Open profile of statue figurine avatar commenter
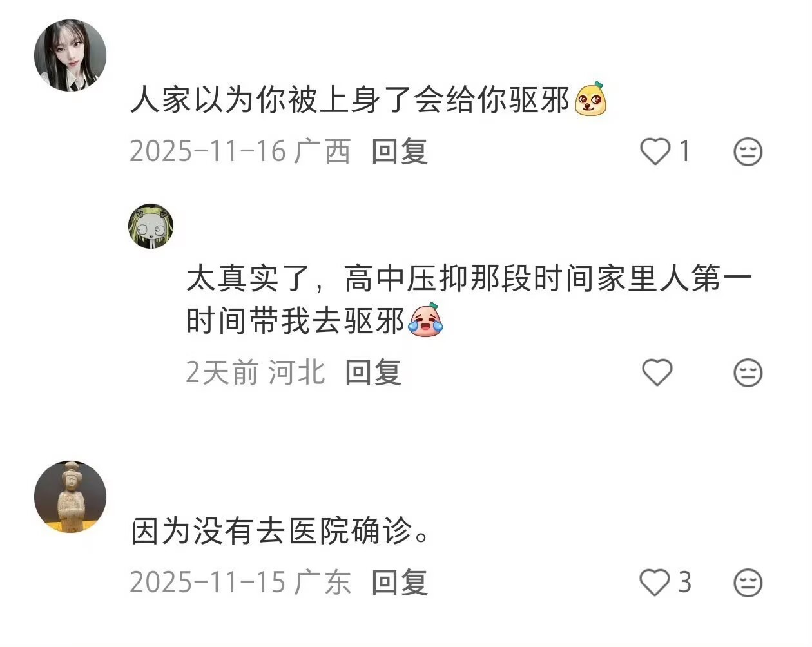The width and height of the screenshot is (812, 647). tap(70, 497)
